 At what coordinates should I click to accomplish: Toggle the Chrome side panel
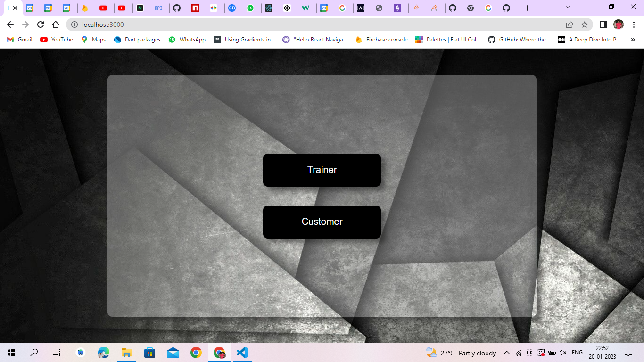coord(603,25)
